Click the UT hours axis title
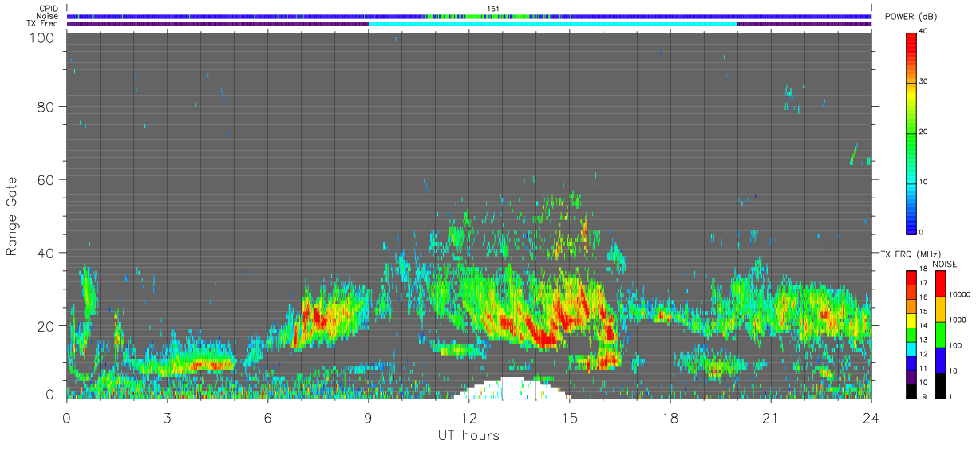 [468, 435]
